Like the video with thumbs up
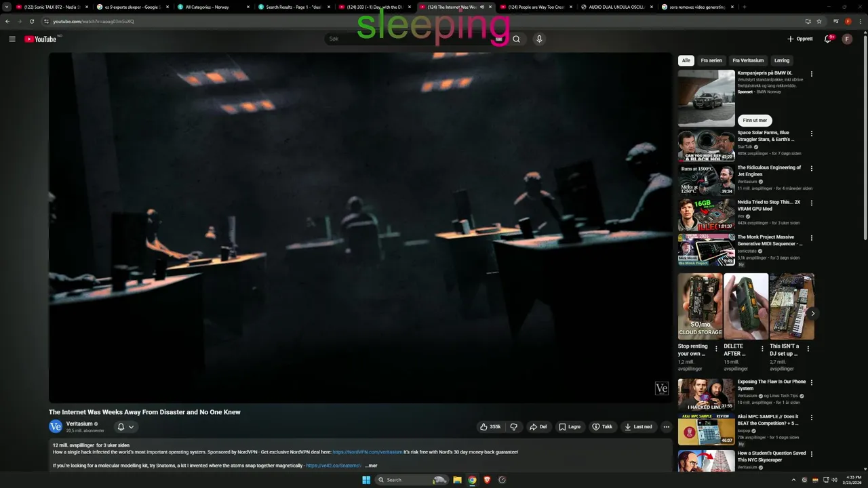Screen dimensions: 868x488 coord(490,427)
